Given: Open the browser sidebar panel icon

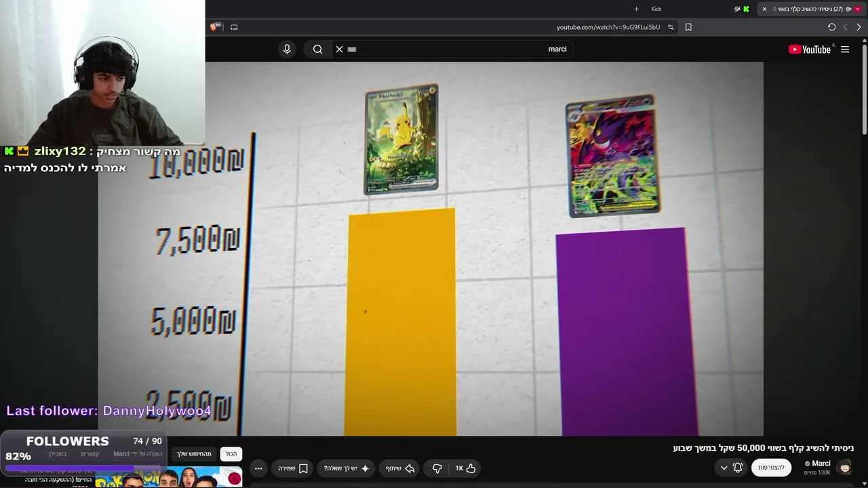Looking at the screenshot, I should [234, 27].
